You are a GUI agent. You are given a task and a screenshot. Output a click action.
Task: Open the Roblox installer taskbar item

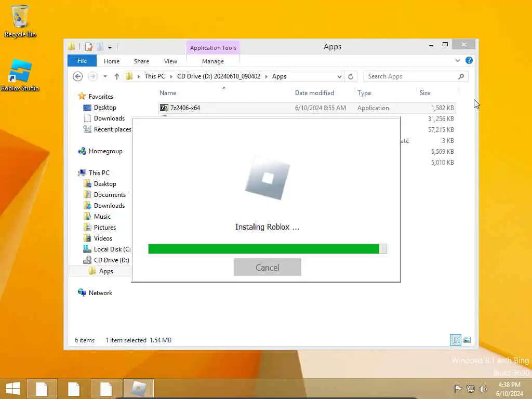coord(139,389)
